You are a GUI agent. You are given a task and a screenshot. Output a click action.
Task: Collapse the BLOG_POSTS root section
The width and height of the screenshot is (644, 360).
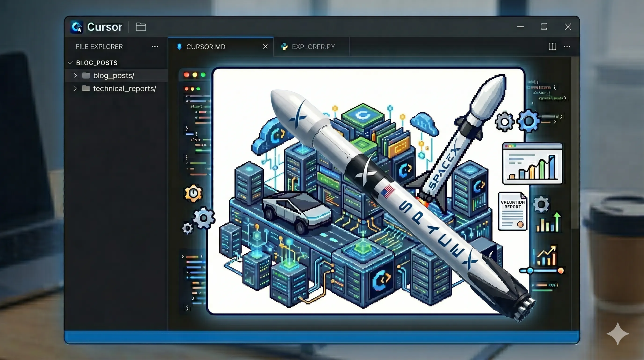coord(70,63)
